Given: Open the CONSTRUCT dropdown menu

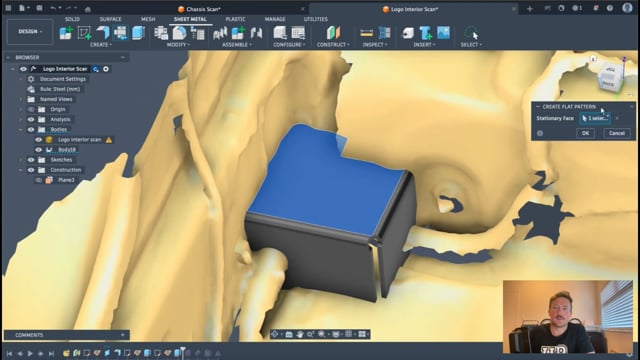Looking at the screenshot, I should tap(333, 44).
